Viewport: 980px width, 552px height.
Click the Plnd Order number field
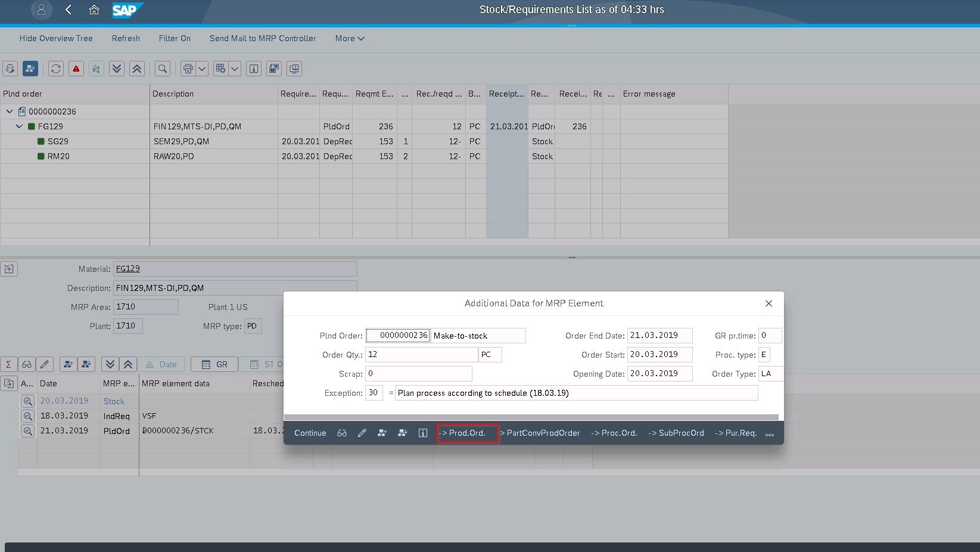pos(398,336)
